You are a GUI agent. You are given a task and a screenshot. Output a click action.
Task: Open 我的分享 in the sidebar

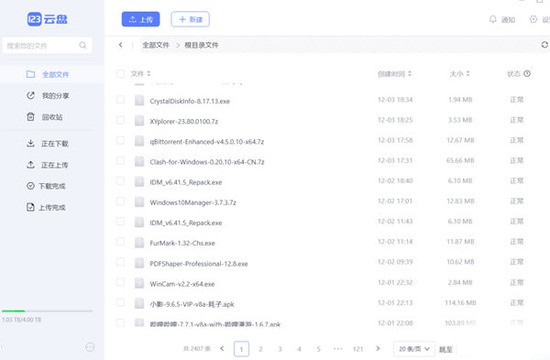tap(48, 96)
